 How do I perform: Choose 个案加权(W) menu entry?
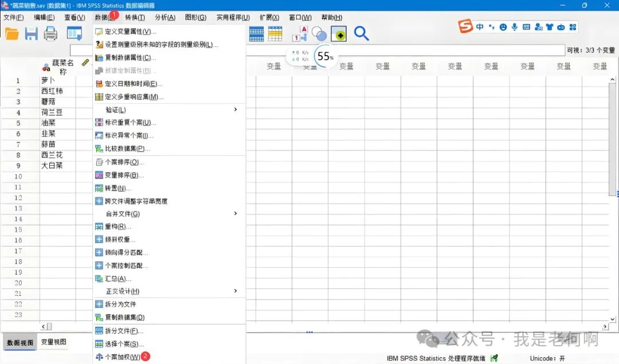coord(169,357)
